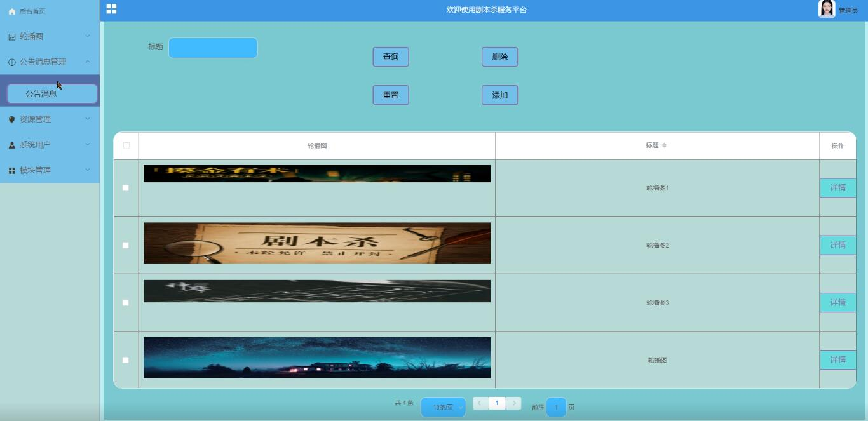
Task: Select all rows with header checkbox
Action: tap(126, 145)
